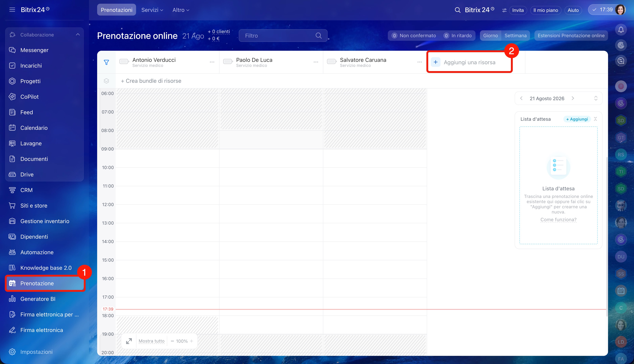The height and width of the screenshot is (364, 634).
Task: Go to the previous date
Action: pos(521,98)
